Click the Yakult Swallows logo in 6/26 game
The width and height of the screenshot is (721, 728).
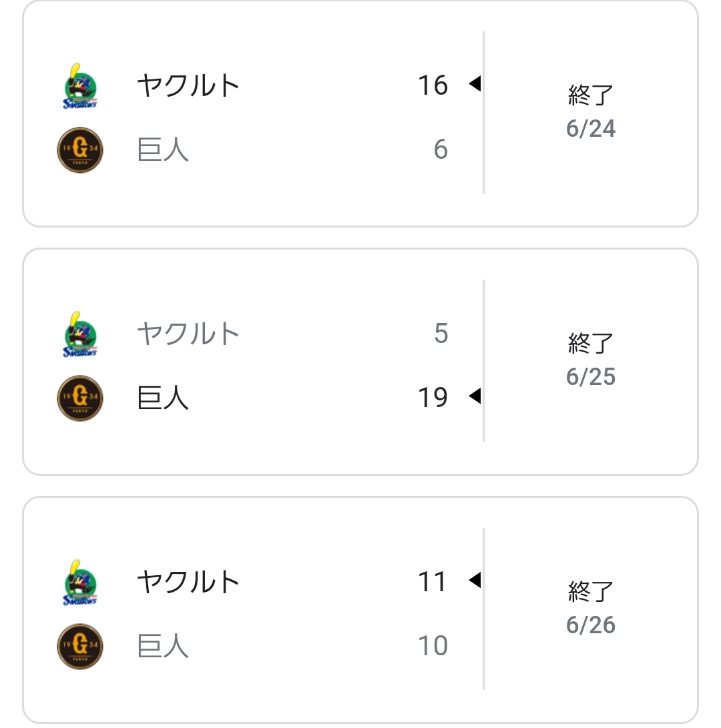coord(80,583)
